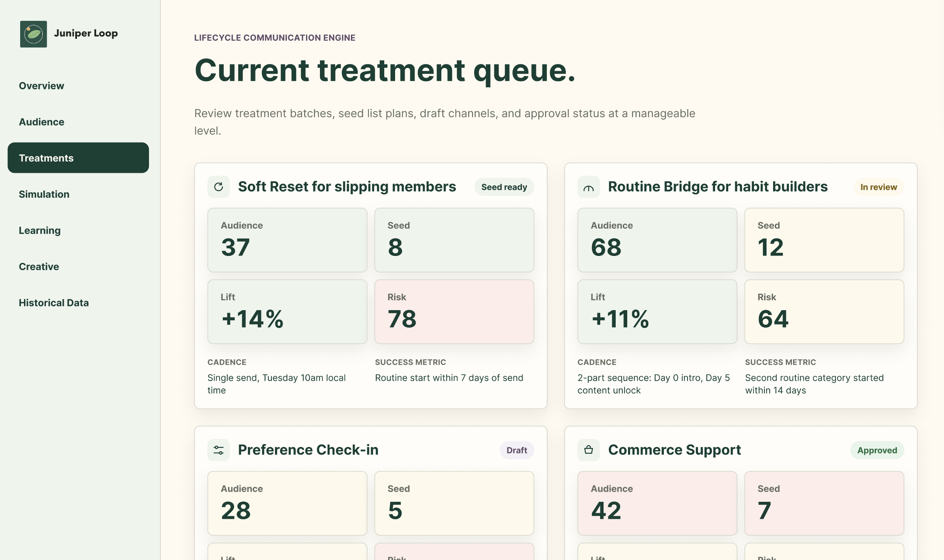Open Soft Reset for slipping members title
This screenshot has height=560, width=944.
[x=347, y=187]
